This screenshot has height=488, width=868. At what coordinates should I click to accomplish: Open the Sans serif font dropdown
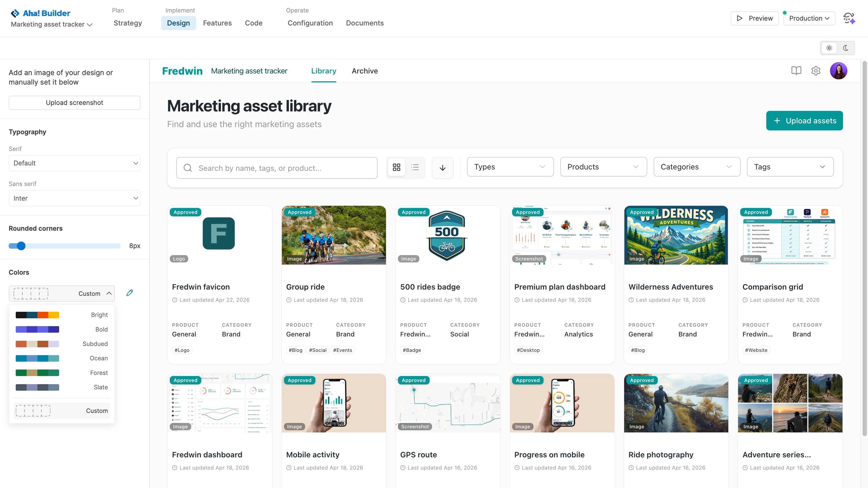(x=74, y=198)
